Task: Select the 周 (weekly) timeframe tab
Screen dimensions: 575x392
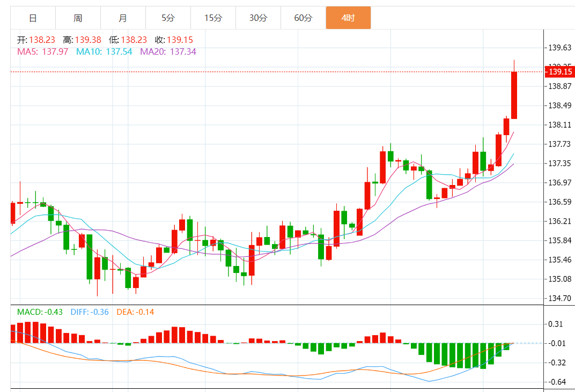Action: [x=78, y=18]
